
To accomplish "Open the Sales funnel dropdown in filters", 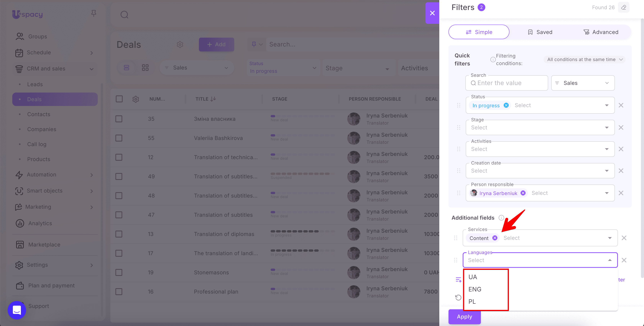I will [583, 83].
